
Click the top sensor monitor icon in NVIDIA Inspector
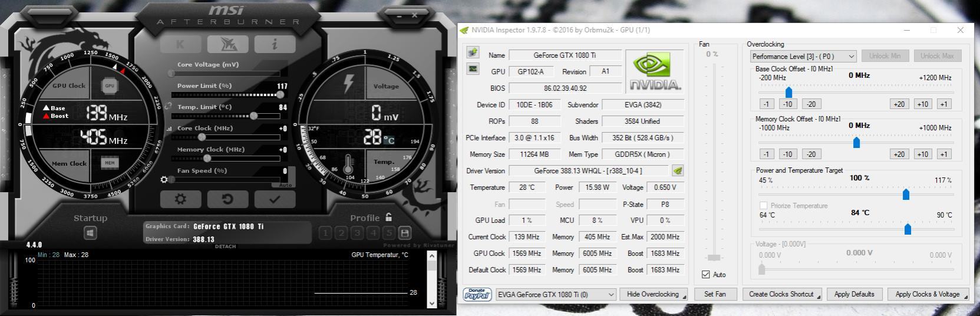(473, 53)
